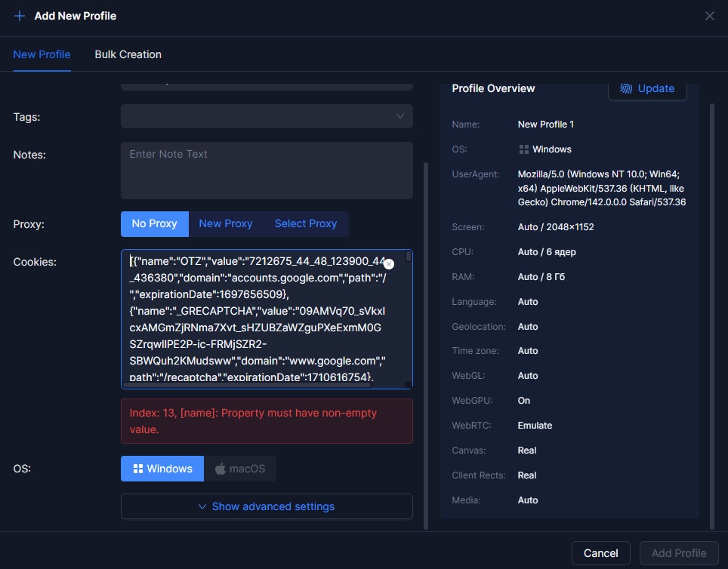Click the Cookies textarea vertical scrollbar
Screen dimensions: 728x569
tap(408, 256)
